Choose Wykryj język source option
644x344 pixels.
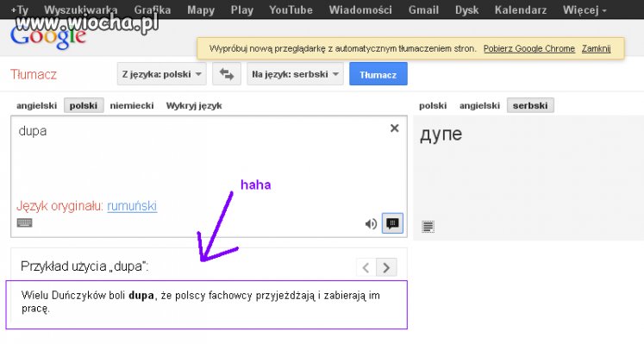point(194,106)
